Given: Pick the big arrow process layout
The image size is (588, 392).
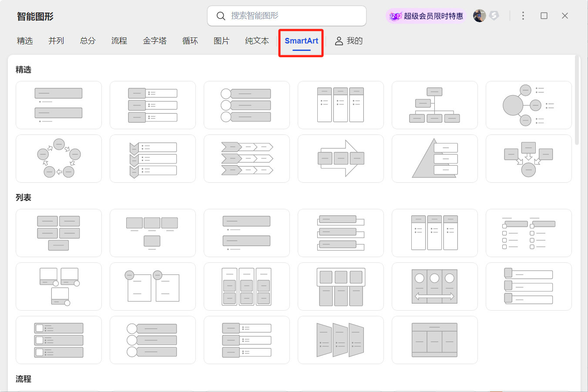Looking at the screenshot, I should (x=340, y=158).
